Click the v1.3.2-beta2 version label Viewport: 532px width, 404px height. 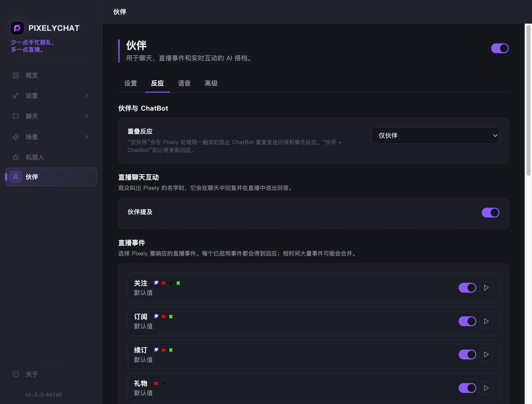coord(43,395)
